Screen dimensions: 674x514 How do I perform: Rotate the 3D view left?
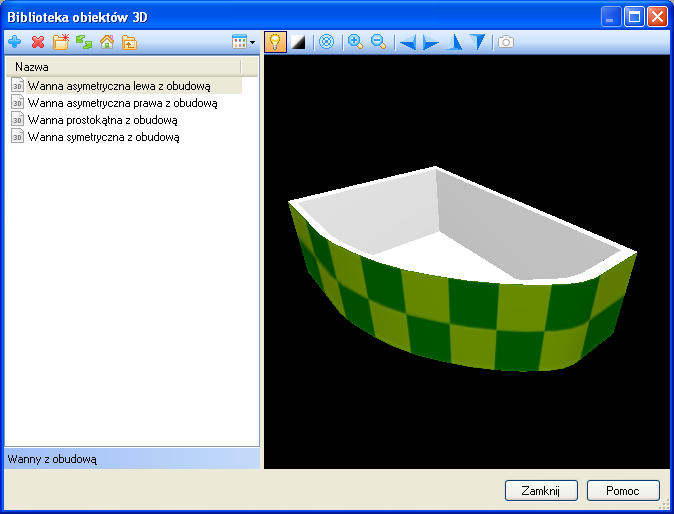[407, 42]
